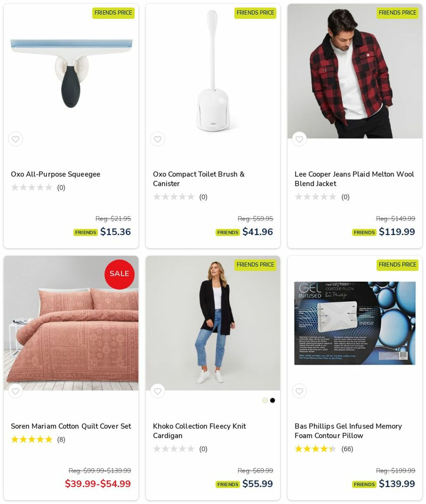Viewport: 426px width, 504px height.
Task: Select the black cardigan color swatch
Action: coord(273,400)
